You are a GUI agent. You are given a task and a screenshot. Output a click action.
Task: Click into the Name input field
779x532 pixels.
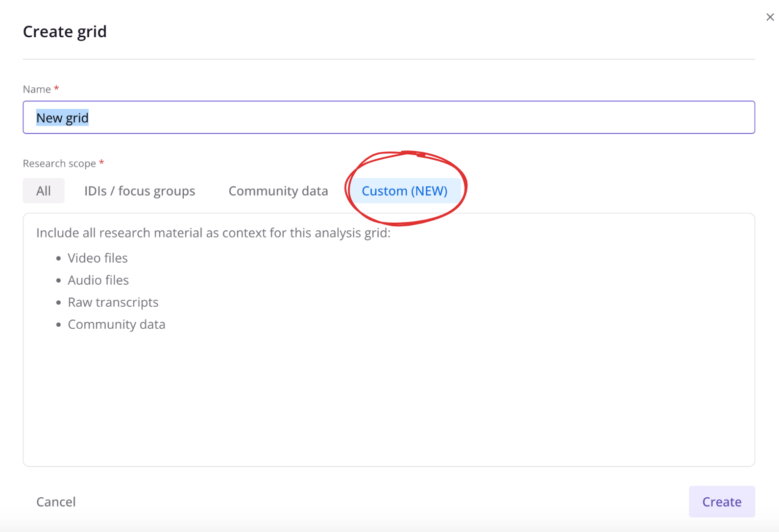[x=389, y=118]
